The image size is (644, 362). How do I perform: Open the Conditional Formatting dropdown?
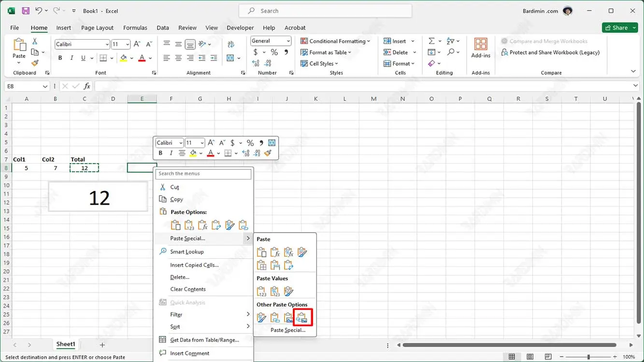point(335,41)
